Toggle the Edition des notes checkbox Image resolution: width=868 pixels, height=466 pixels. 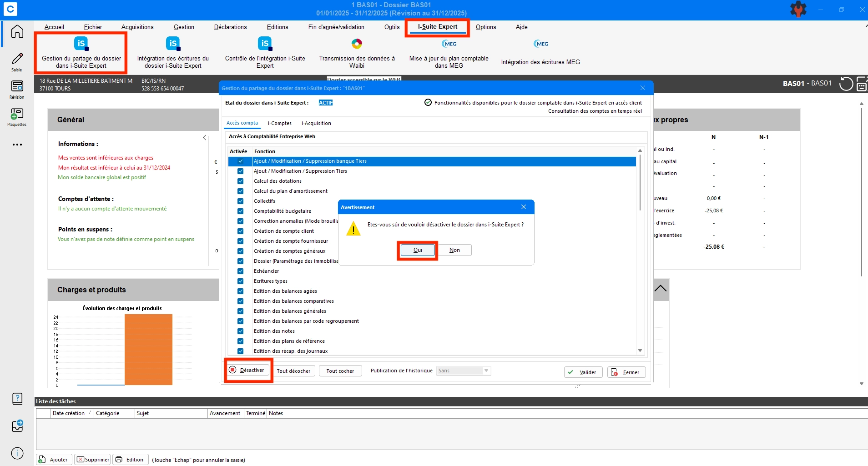pyautogui.click(x=241, y=331)
